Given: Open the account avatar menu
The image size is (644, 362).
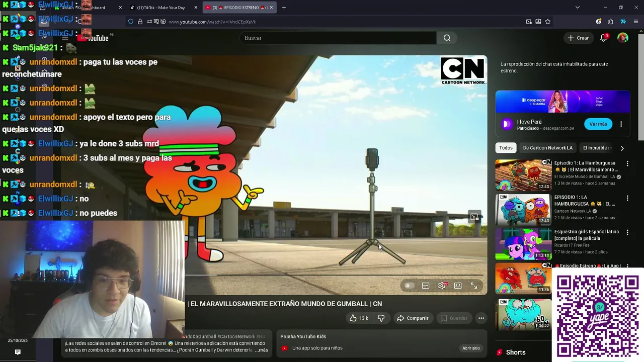Looking at the screenshot, I should (623, 38).
